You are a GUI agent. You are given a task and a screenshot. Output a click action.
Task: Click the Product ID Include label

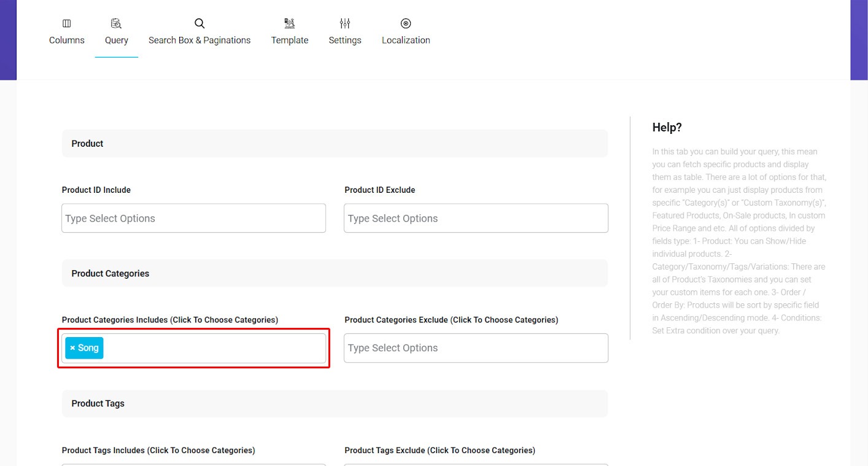click(96, 190)
